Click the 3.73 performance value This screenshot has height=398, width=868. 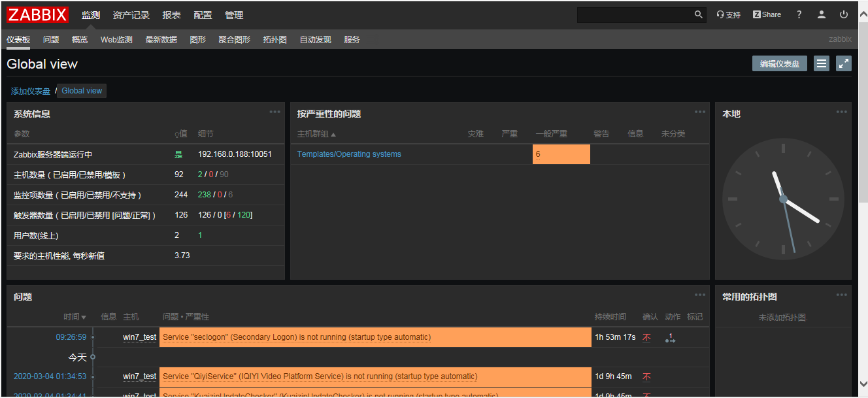(182, 256)
